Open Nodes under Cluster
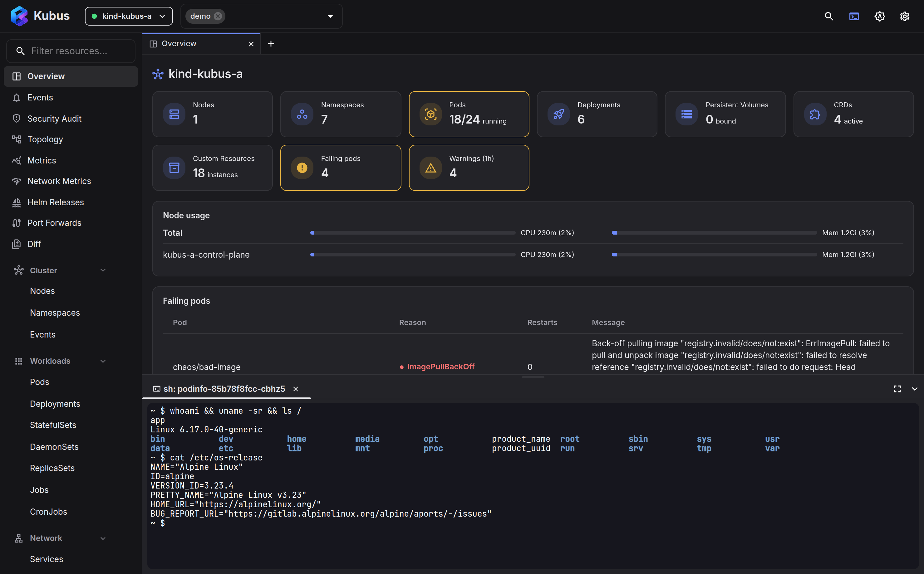 click(42, 291)
